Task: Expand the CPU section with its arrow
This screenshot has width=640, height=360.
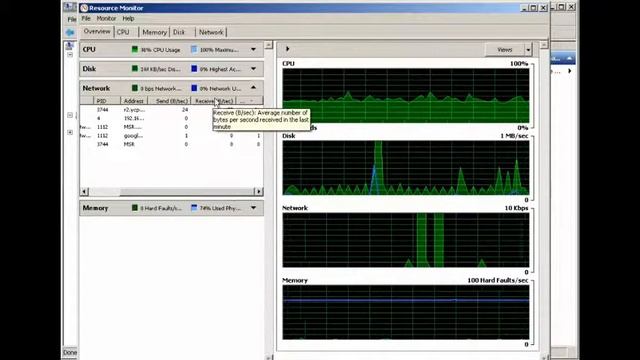Action: pyautogui.click(x=253, y=49)
